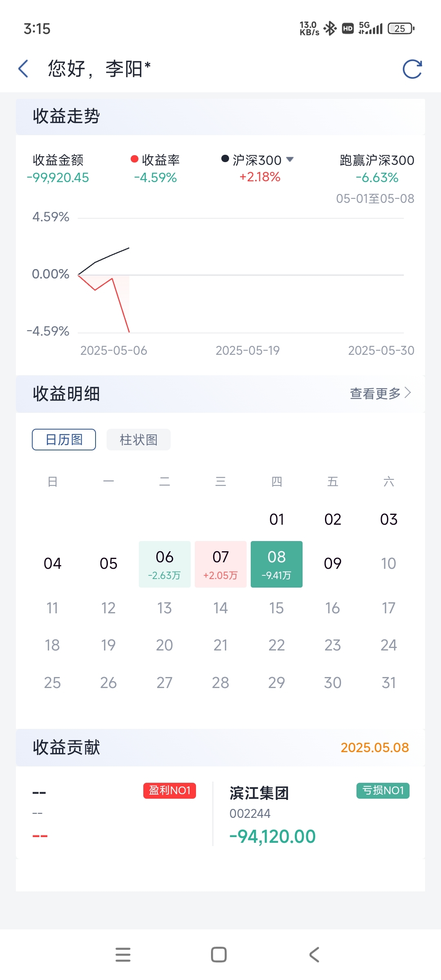
Task: Select calendar day 08 with -9.41万
Action: click(x=276, y=564)
